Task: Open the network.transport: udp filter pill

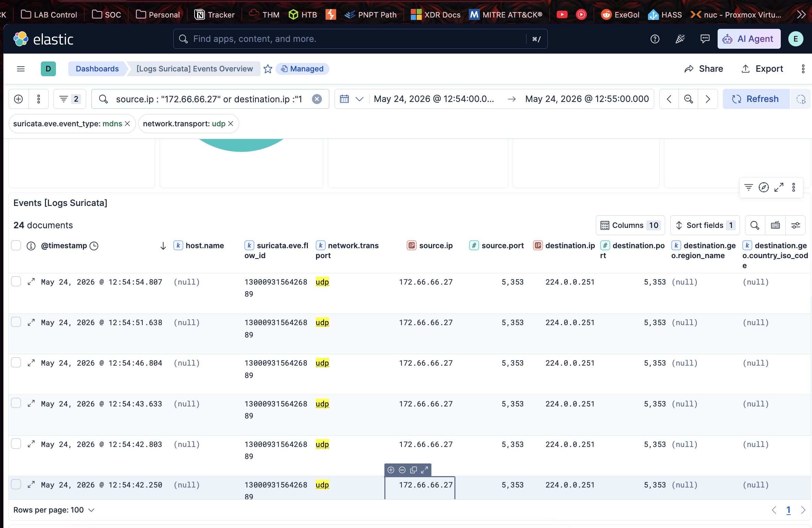Action: point(184,124)
